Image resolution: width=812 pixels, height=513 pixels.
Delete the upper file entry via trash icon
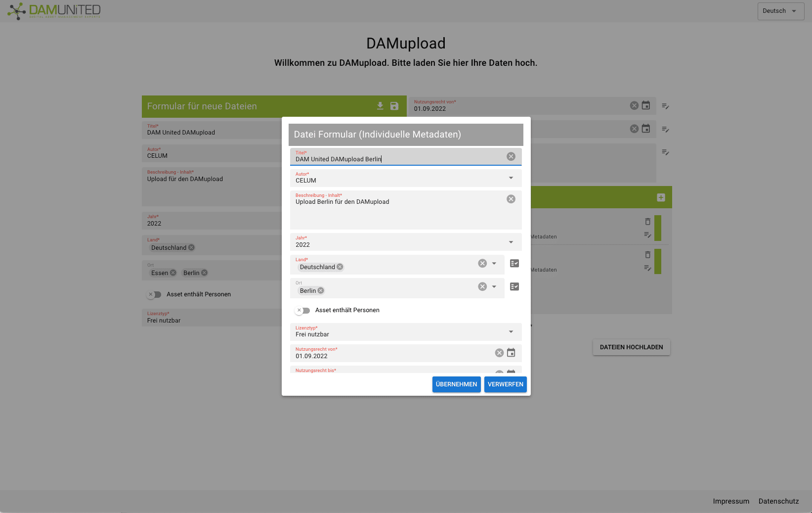[647, 222]
